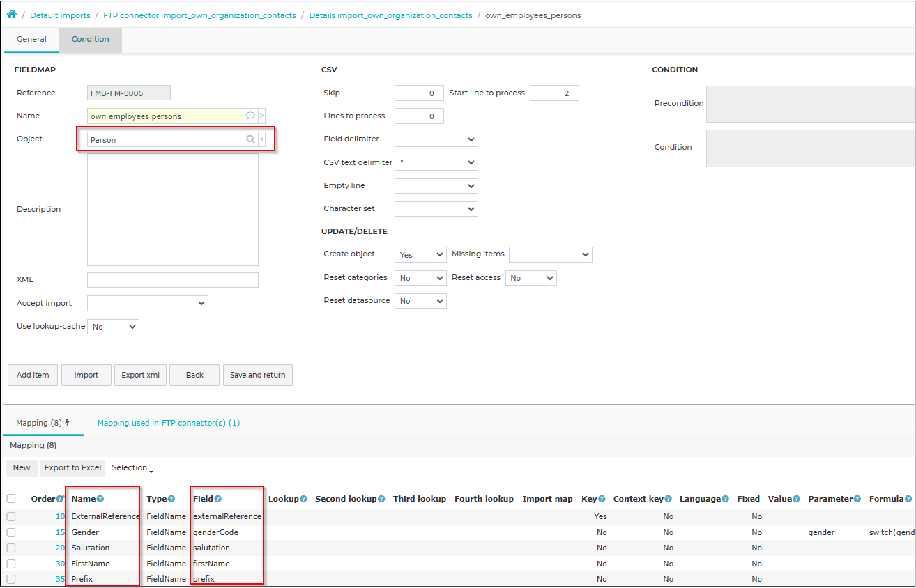Show help for the Name column
This screenshot has width=916, height=588.
(x=100, y=499)
